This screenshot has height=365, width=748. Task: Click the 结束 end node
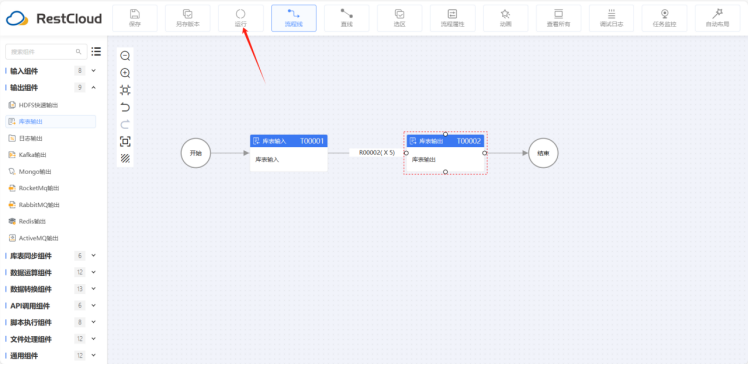[543, 153]
